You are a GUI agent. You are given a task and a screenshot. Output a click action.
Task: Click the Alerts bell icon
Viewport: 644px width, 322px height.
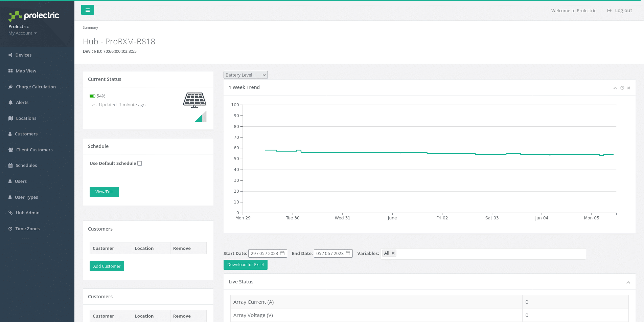(10, 102)
